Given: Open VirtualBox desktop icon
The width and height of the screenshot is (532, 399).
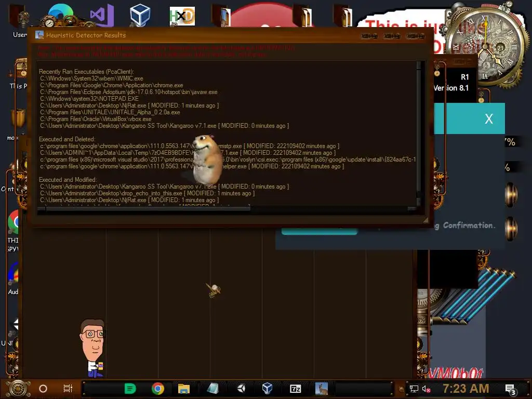Looking at the screenshot, I should (x=140, y=15).
